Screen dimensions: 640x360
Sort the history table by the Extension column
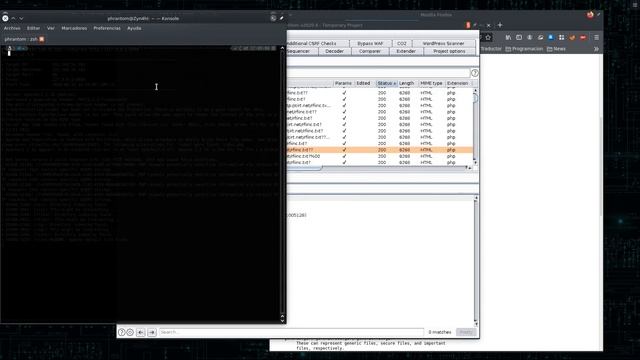[458, 83]
